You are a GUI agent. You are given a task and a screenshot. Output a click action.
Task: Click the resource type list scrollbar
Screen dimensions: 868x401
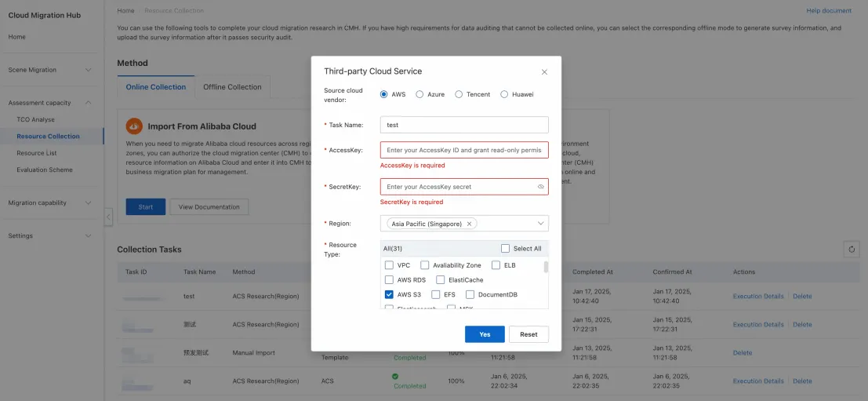click(x=546, y=268)
